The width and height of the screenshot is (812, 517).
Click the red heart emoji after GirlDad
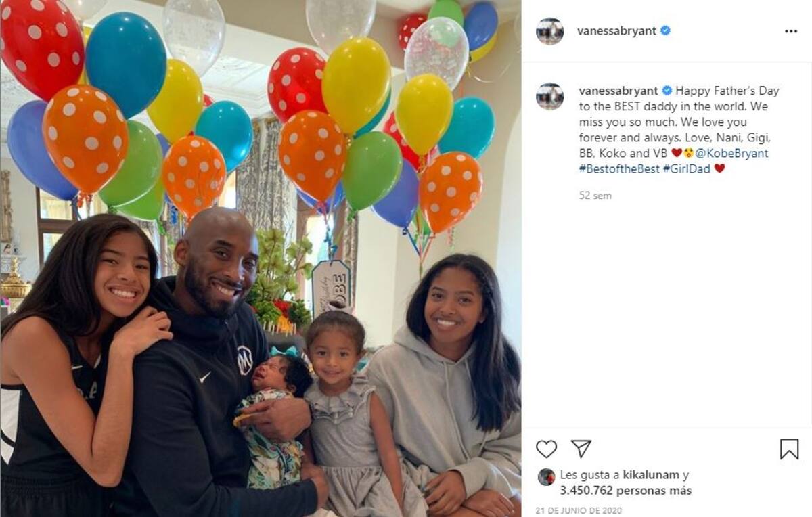[719, 168]
